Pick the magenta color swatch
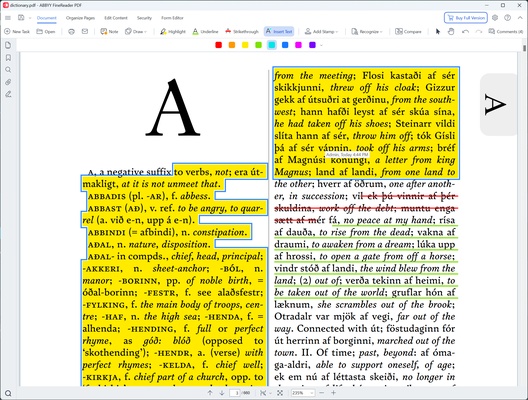 [x=298, y=45]
